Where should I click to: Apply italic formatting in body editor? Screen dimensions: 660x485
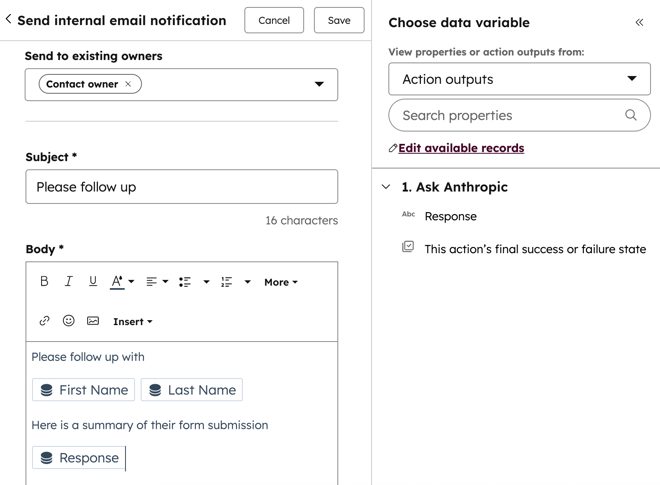point(68,282)
